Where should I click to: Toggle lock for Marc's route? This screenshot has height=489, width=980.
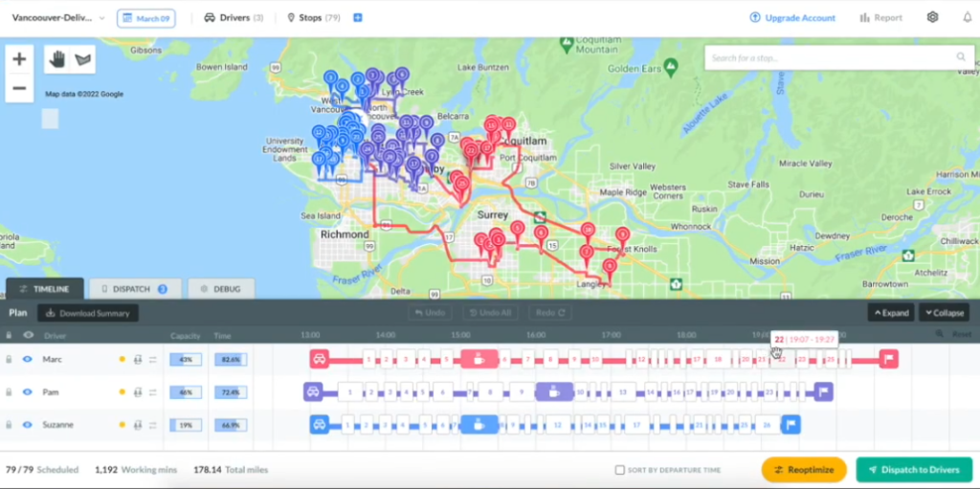coord(9,360)
